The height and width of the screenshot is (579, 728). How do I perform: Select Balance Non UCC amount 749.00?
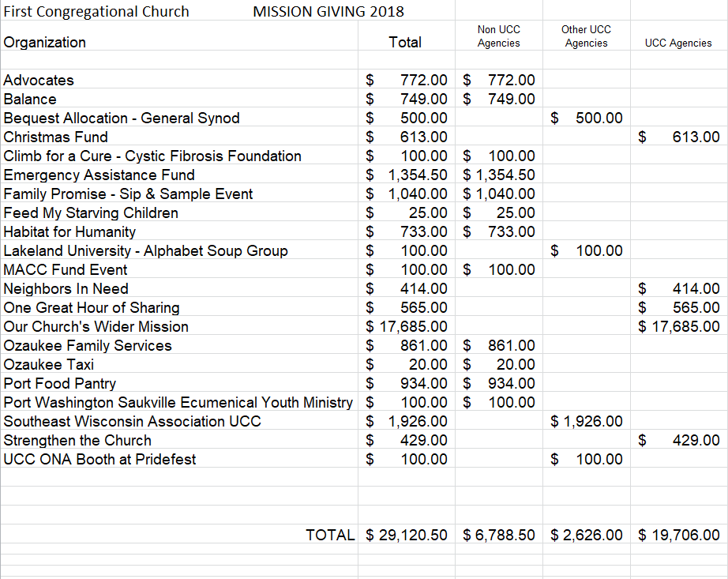coord(499,99)
